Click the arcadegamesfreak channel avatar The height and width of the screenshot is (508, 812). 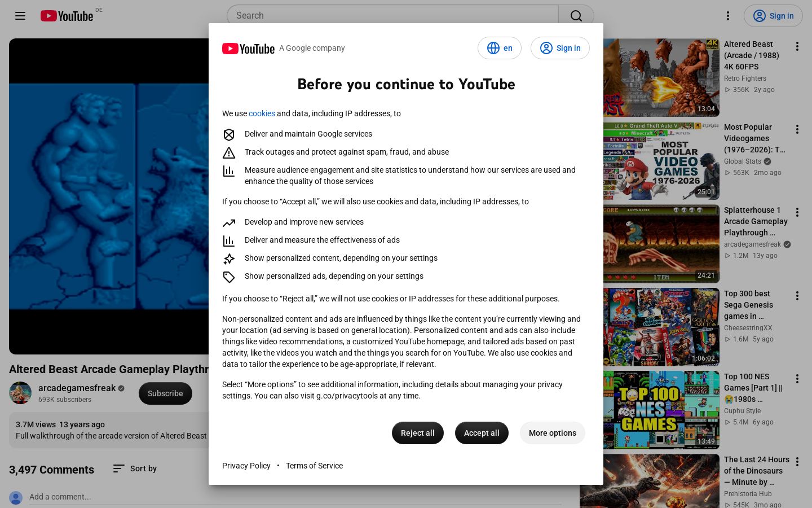[x=20, y=393]
